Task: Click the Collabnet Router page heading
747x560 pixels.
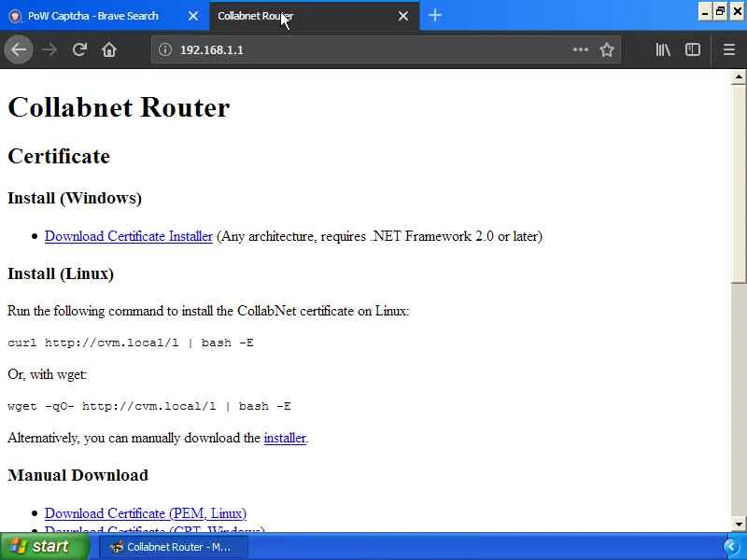Action: click(119, 107)
